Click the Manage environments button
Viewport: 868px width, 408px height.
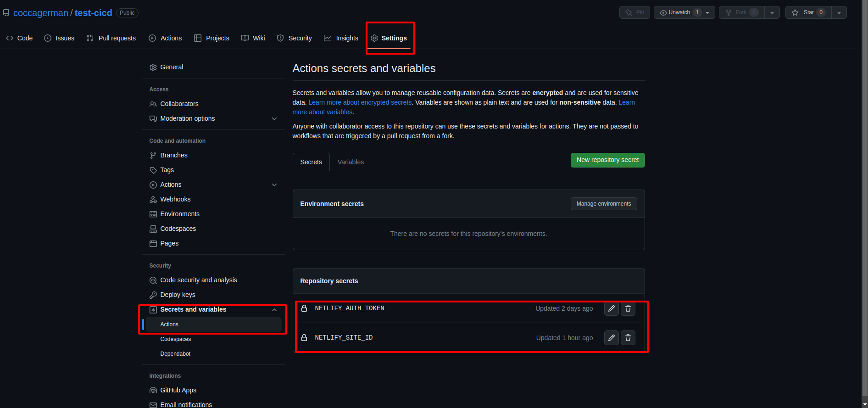tap(603, 204)
